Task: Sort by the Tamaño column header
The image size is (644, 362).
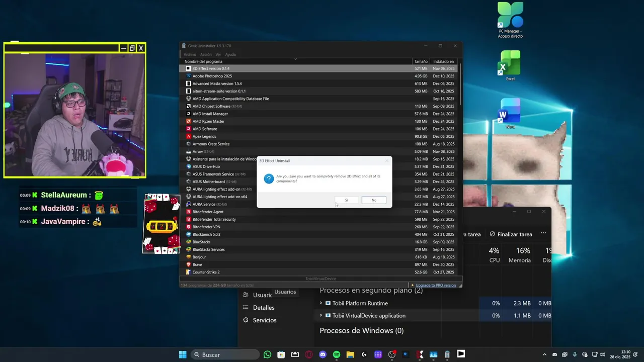Action: tap(421, 61)
